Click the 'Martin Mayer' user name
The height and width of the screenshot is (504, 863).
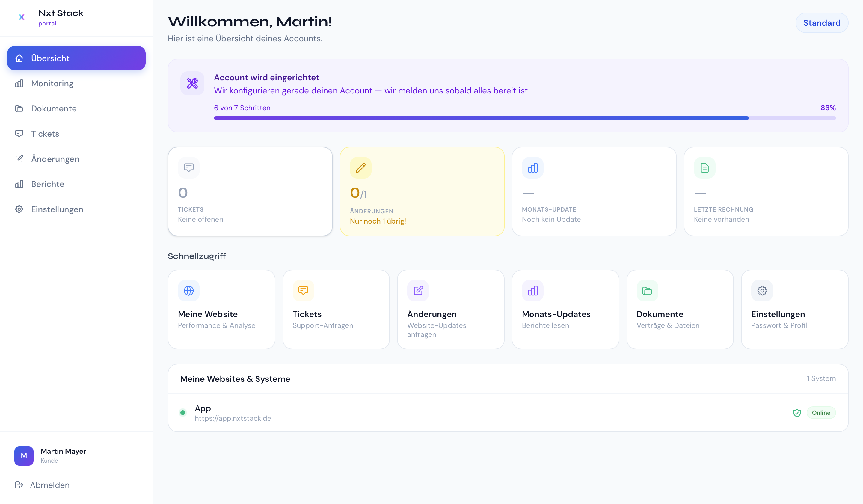click(63, 451)
